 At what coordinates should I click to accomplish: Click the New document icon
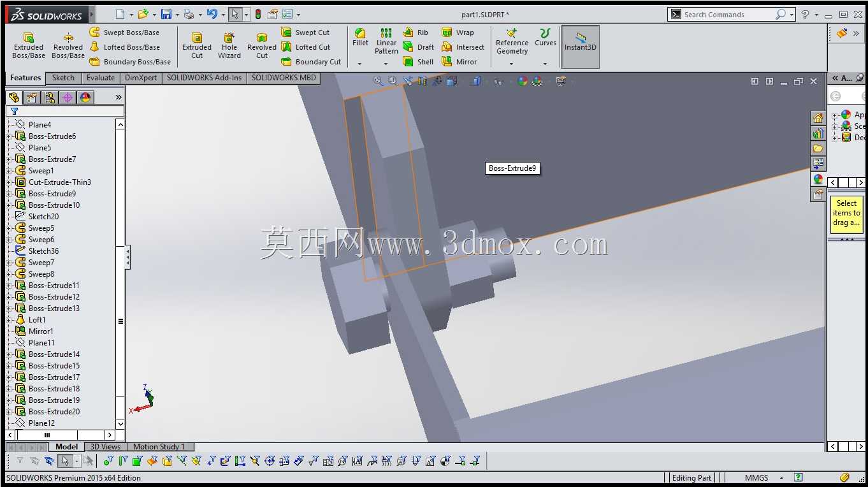(120, 14)
